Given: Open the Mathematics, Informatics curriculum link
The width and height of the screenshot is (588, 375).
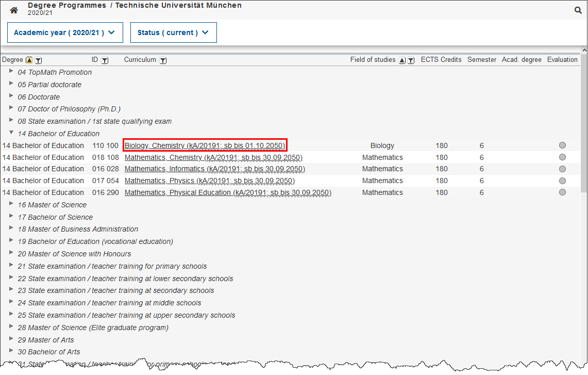Looking at the screenshot, I should [214, 169].
